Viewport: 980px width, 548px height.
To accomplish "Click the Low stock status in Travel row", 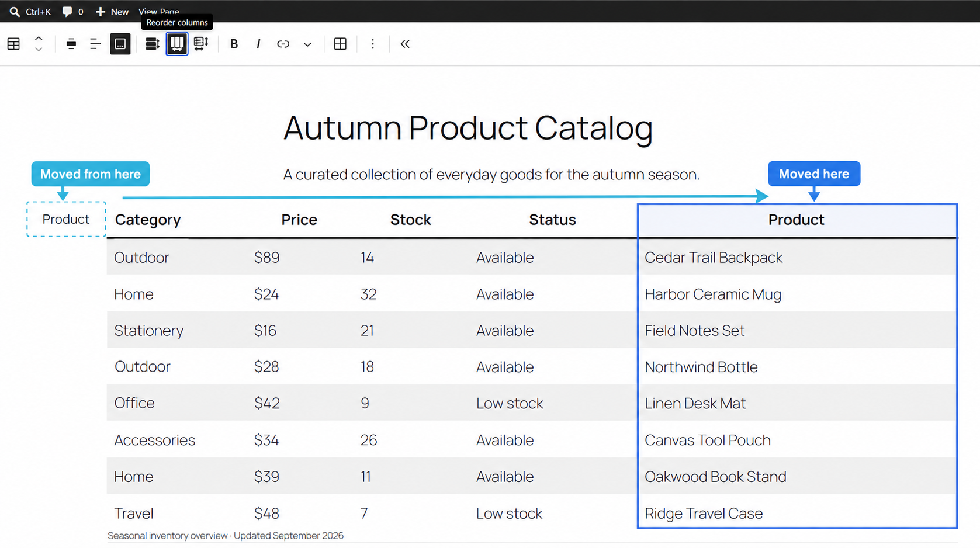I will point(509,514).
